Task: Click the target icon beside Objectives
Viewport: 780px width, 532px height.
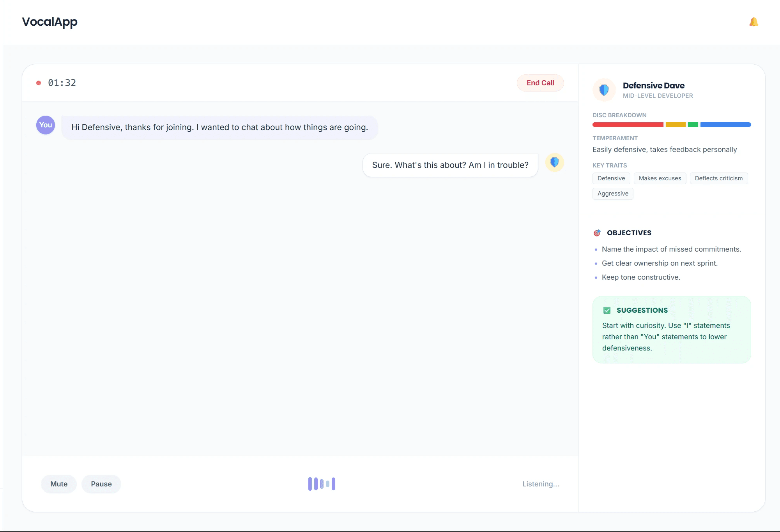Action: (x=597, y=233)
